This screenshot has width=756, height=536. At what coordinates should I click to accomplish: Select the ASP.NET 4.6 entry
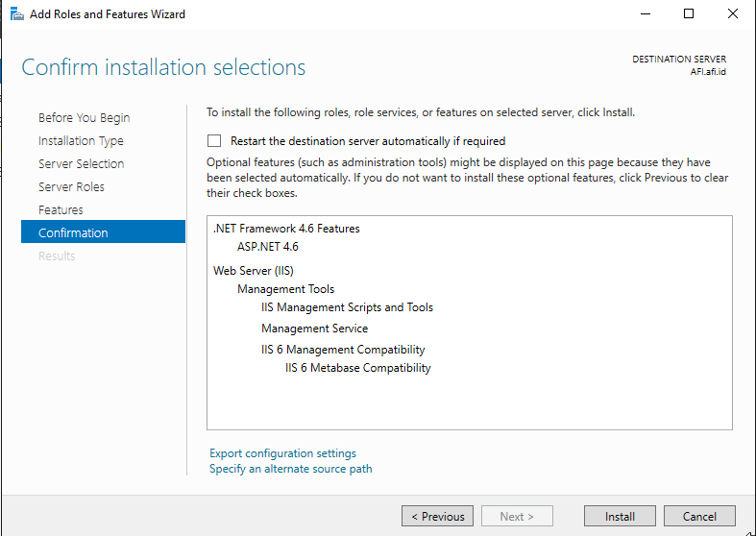(268, 247)
